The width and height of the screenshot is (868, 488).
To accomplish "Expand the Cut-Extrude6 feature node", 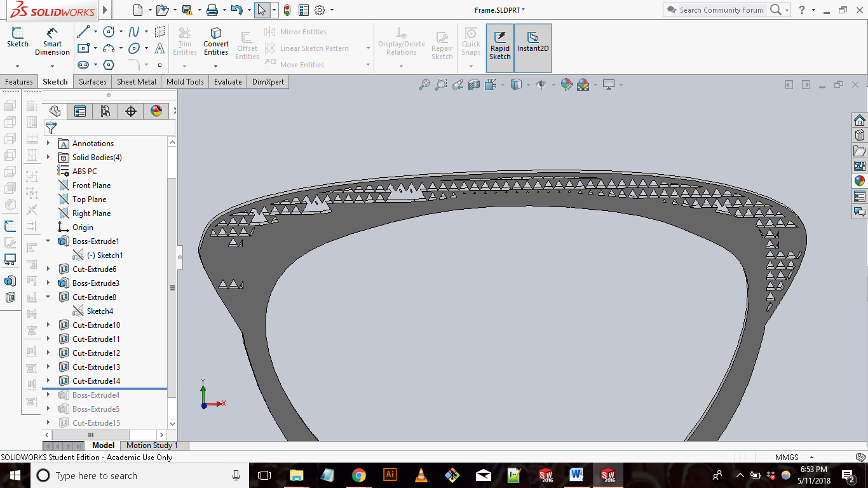I will [x=48, y=269].
